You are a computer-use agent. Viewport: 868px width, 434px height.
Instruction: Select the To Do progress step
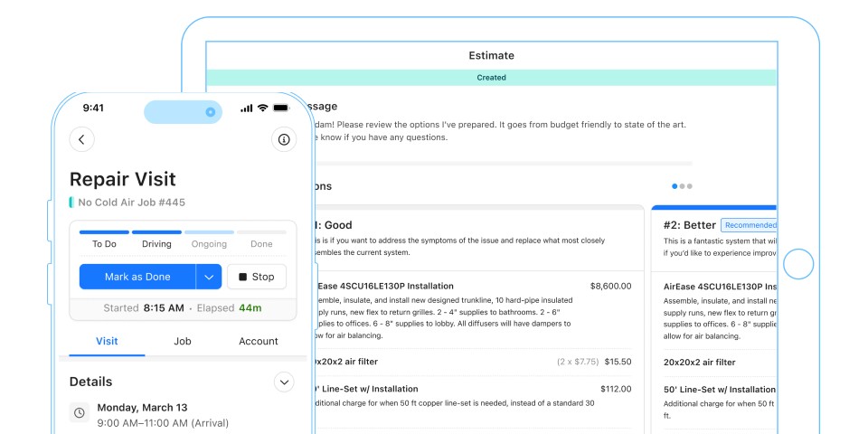coord(104,239)
